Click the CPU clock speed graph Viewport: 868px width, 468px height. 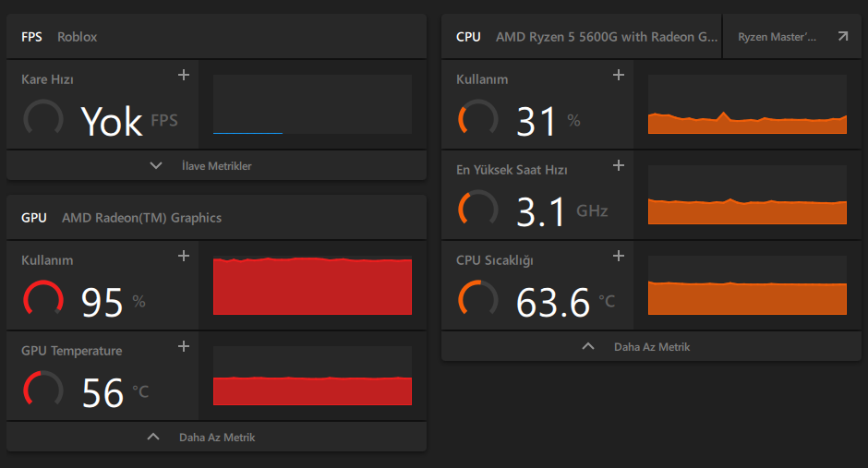[x=747, y=196]
